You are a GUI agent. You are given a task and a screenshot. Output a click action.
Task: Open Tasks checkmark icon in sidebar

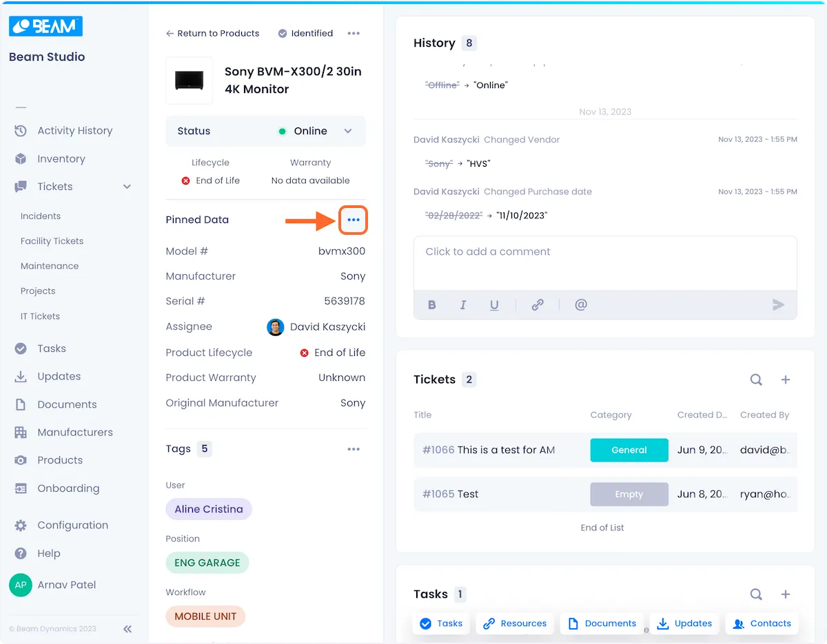pyautogui.click(x=21, y=349)
